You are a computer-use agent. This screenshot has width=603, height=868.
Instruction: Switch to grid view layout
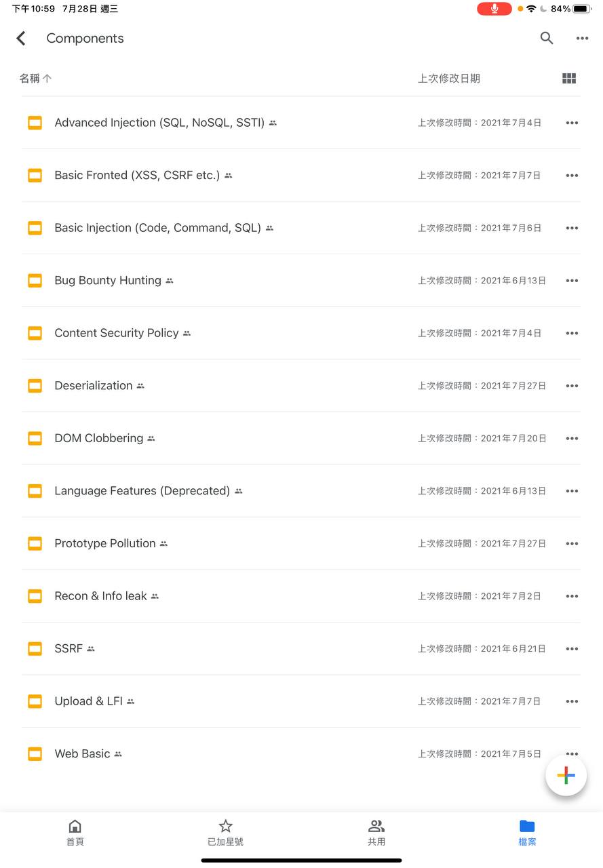(569, 79)
